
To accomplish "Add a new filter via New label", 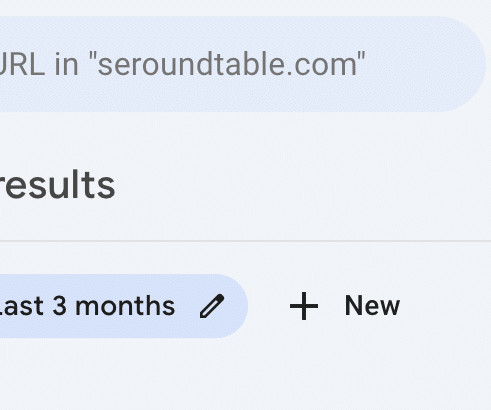I will tap(372, 306).
